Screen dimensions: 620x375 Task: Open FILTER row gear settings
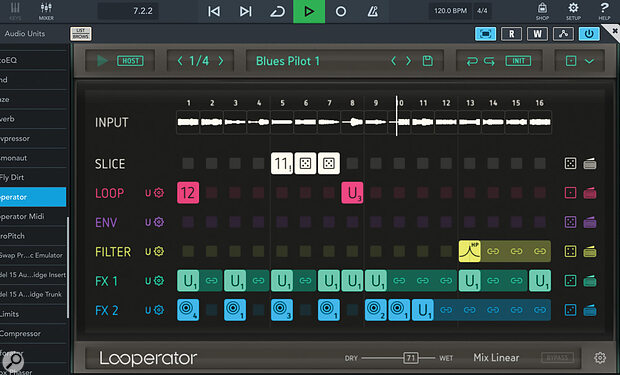coord(159,251)
